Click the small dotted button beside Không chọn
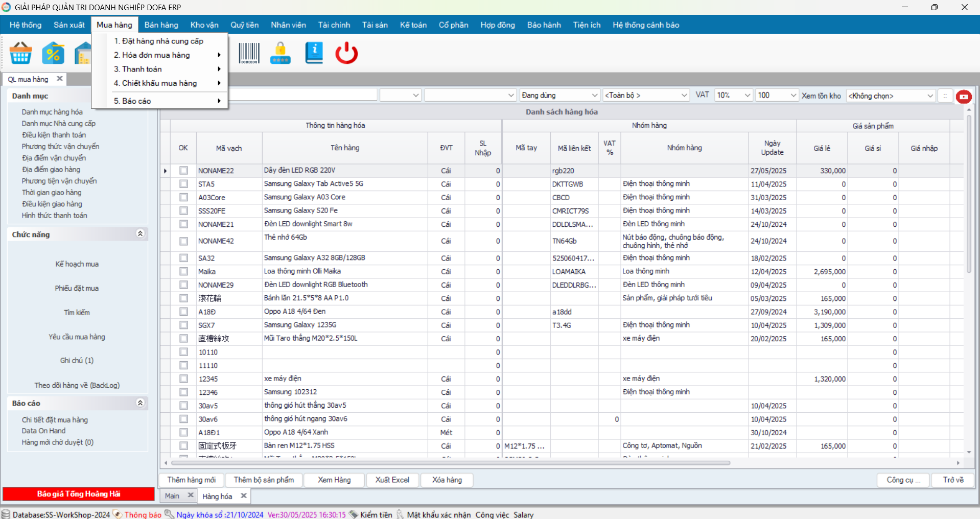The image size is (980, 519). 945,96
